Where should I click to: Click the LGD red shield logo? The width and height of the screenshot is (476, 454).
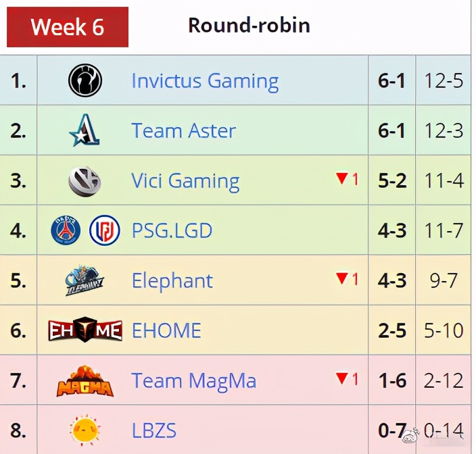pos(104,230)
